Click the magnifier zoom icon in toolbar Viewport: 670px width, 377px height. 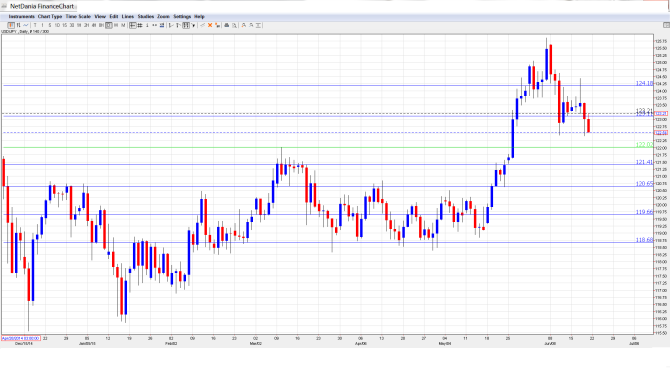(234, 25)
